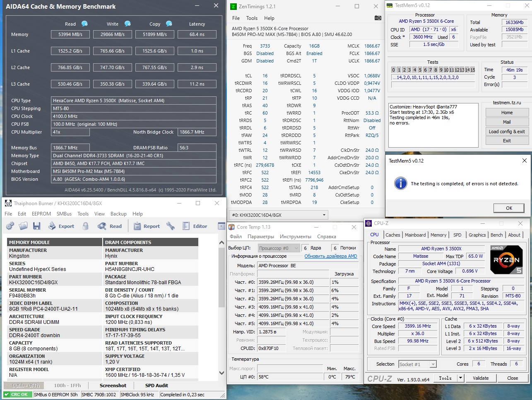
Task: Switch to the SPD tab in CPU-Z
Action: tap(457, 235)
